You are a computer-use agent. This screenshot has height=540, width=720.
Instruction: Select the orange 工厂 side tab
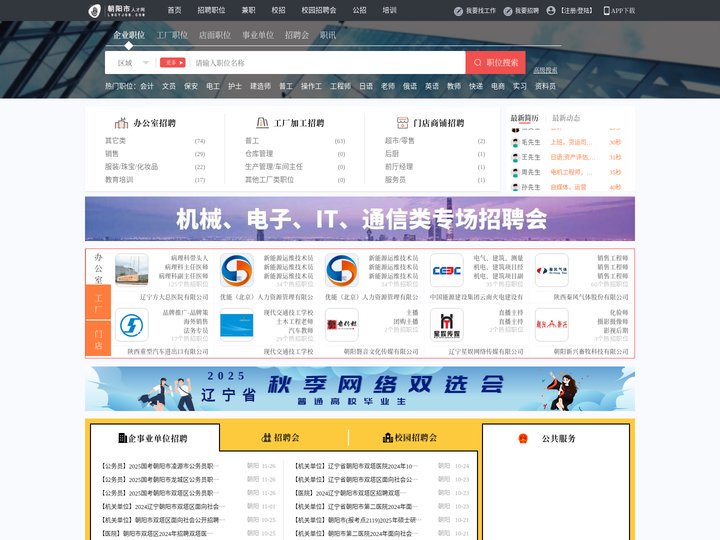pyautogui.click(x=98, y=303)
